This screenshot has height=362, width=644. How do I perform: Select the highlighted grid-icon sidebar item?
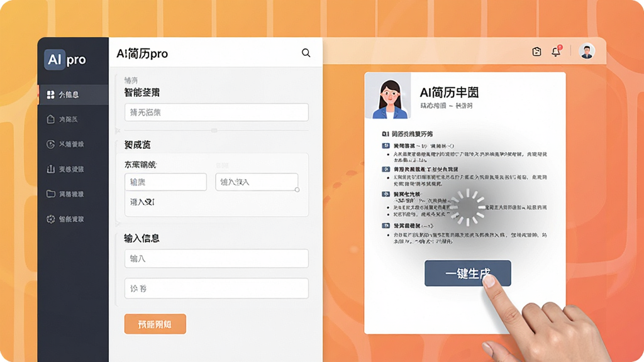click(x=74, y=95)
